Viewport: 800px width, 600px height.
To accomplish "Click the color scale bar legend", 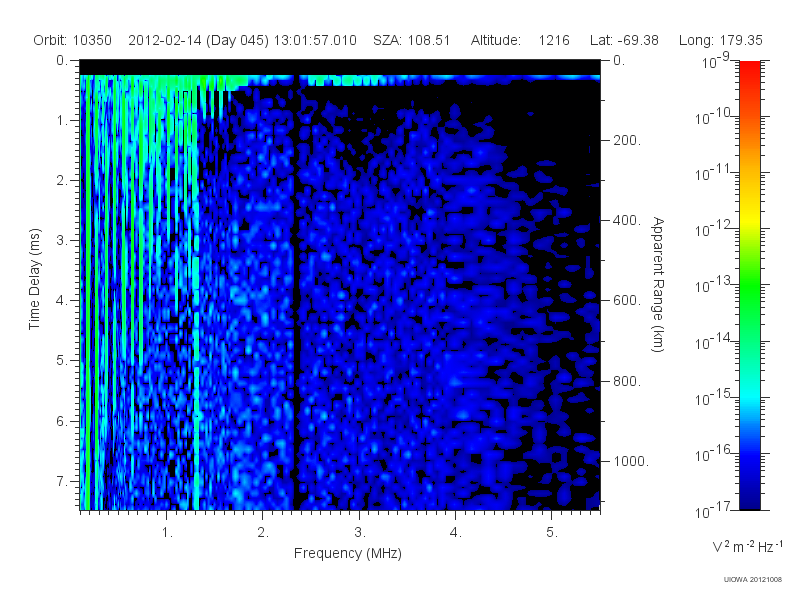I will click(749, 285).
